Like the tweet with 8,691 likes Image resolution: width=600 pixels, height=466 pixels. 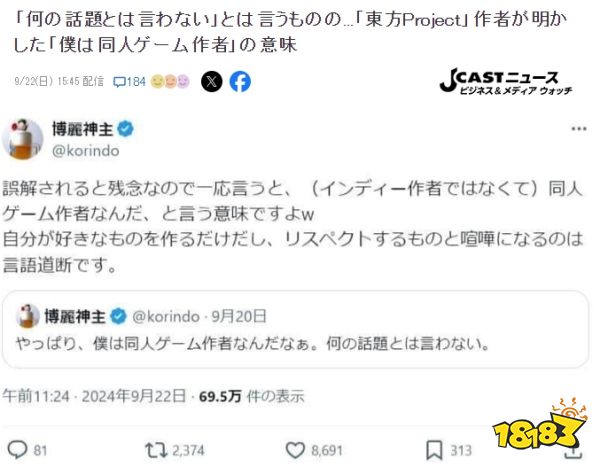tap(314, 450)
